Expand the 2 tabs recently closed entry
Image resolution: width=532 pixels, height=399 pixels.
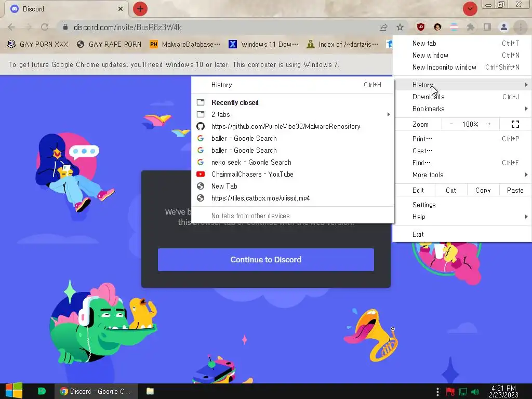pos(292,114)
